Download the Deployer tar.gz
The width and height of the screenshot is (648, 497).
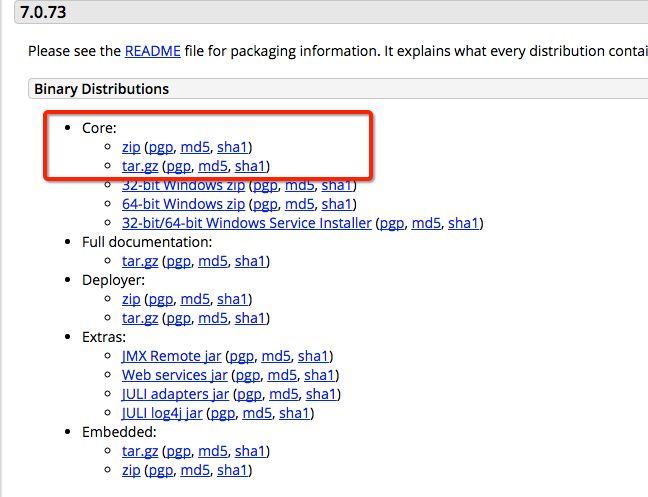[140, 318]
